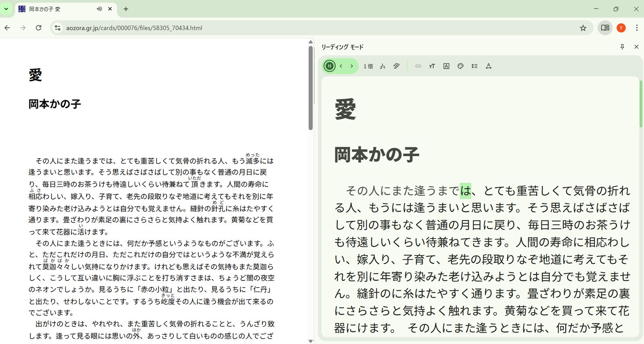Pin the reading mode side panel
The image size is (644, 344).
pos(622,47)
